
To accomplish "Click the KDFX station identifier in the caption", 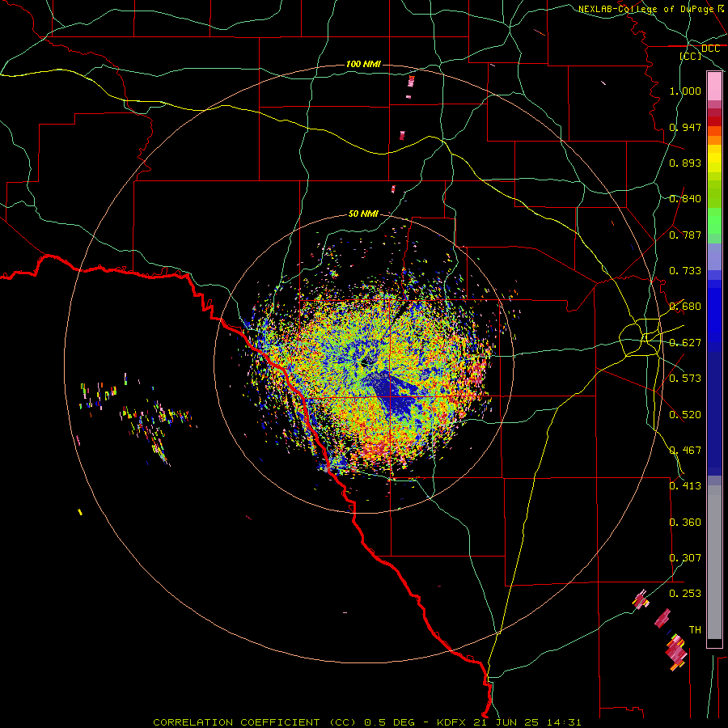I will click(x=452, y=722).
